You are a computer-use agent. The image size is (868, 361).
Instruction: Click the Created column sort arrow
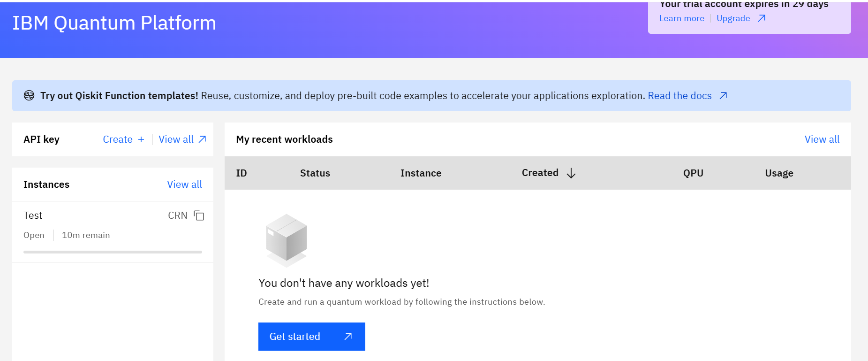tap(571, 173)
